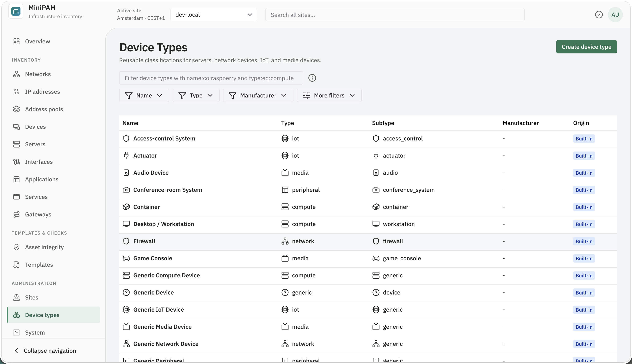Image resolution: width=632 pixels, height=364 pixels.
Task: Open the More filters dropdown
Action: point(329,96)
